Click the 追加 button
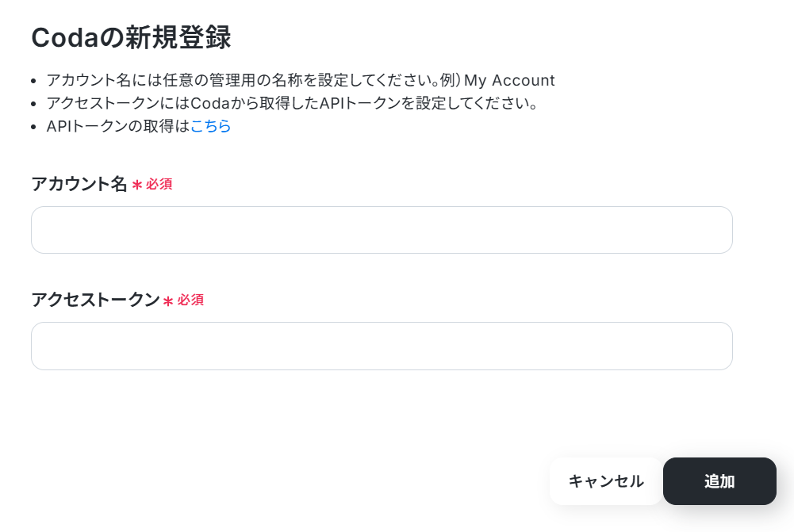 pos(719,481)
